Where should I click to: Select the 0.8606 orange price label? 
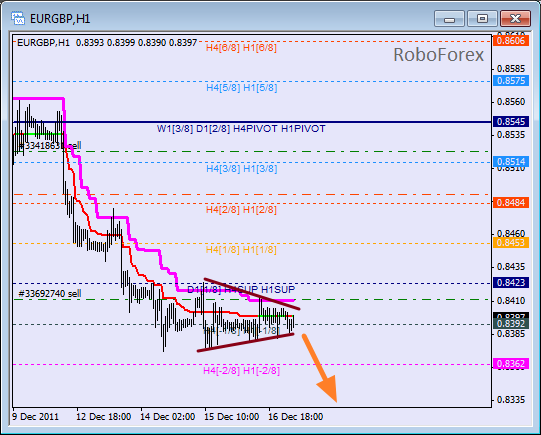tap(511, 41)
